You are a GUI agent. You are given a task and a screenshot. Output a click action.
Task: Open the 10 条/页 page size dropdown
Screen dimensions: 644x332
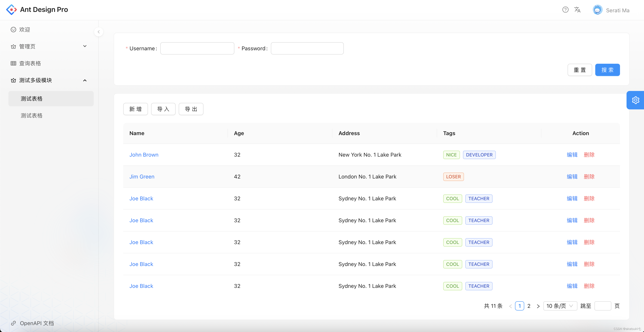[560, 306]
